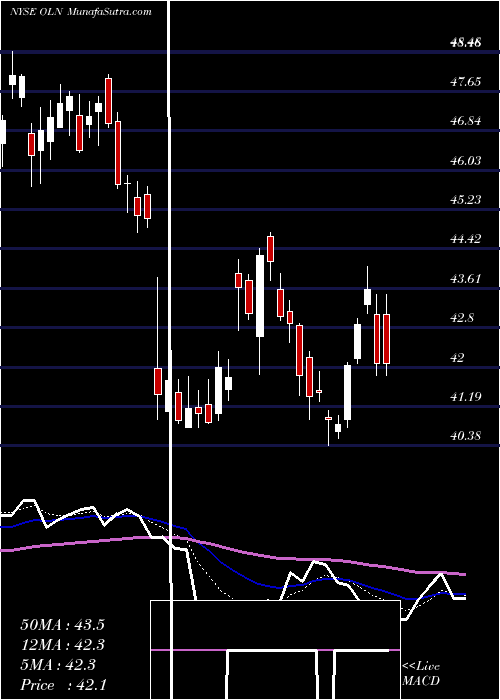Click the 41.19 price axis label
Image resolution: width=500 pixels, height=700 pixels.
pos(466,396)
